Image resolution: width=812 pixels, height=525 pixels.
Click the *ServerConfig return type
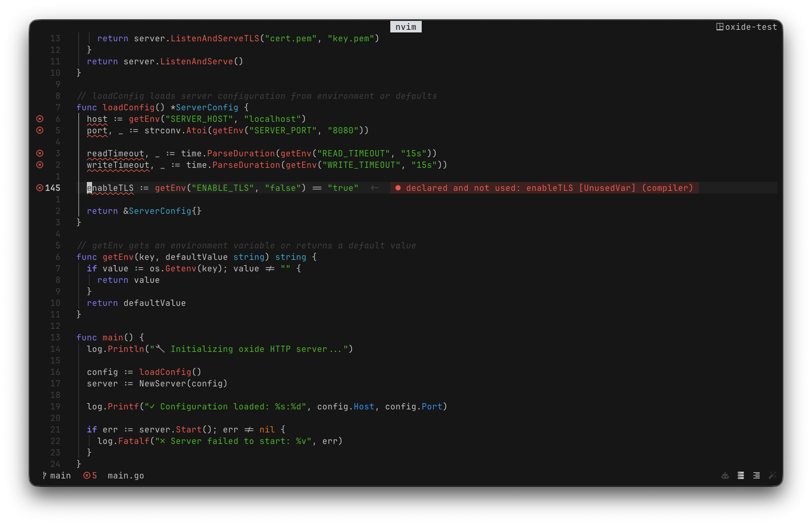[x=205, y=107]
